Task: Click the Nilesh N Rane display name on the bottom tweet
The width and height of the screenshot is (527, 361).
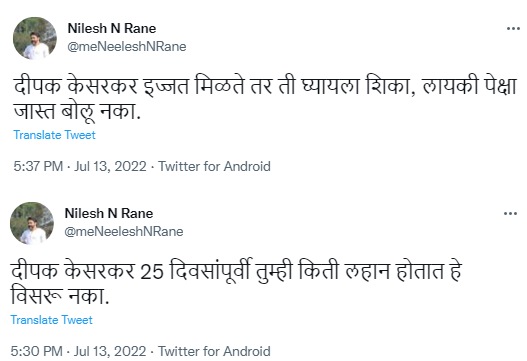Action: pyautogui.click(x=109, y=213)
